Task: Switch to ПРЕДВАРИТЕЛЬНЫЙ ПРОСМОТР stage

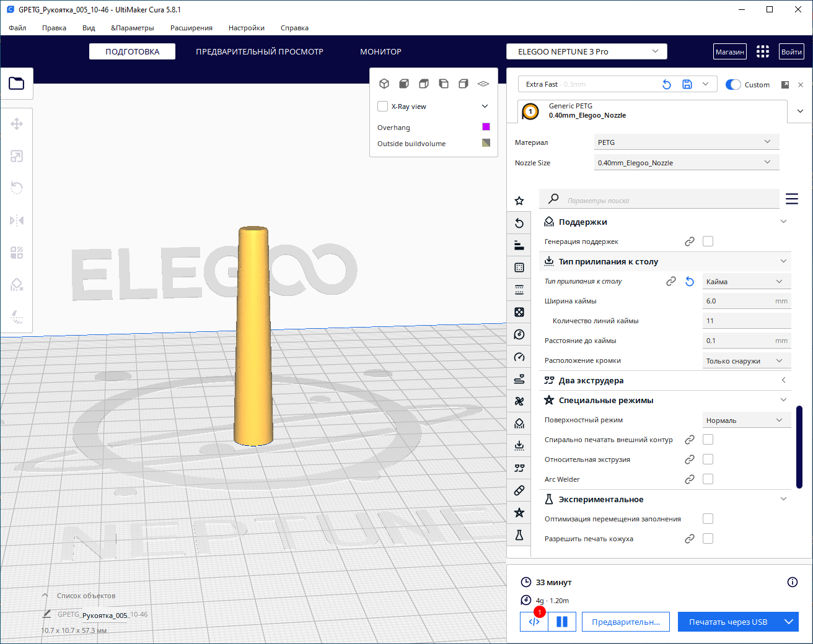Action: point(260,51)
